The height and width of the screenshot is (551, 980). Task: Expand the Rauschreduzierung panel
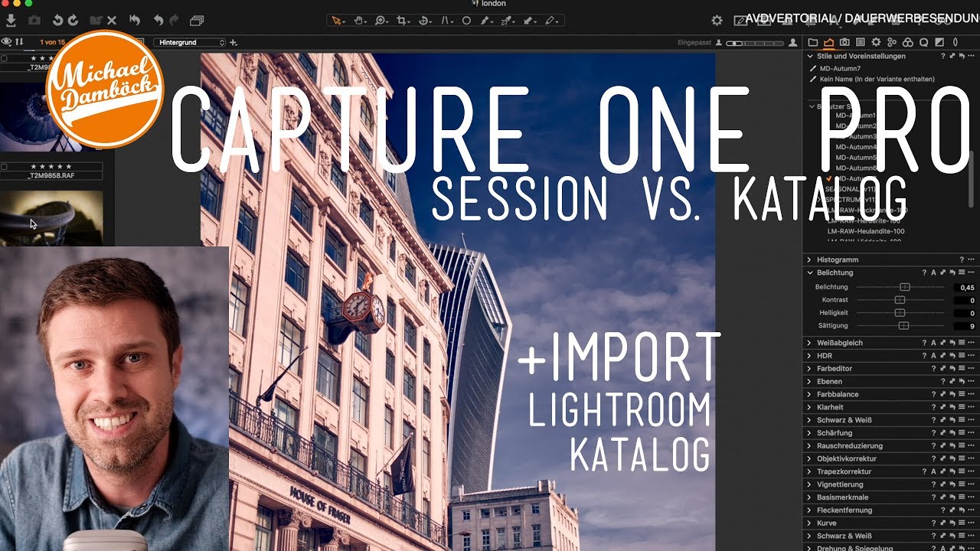pos(810,445)
